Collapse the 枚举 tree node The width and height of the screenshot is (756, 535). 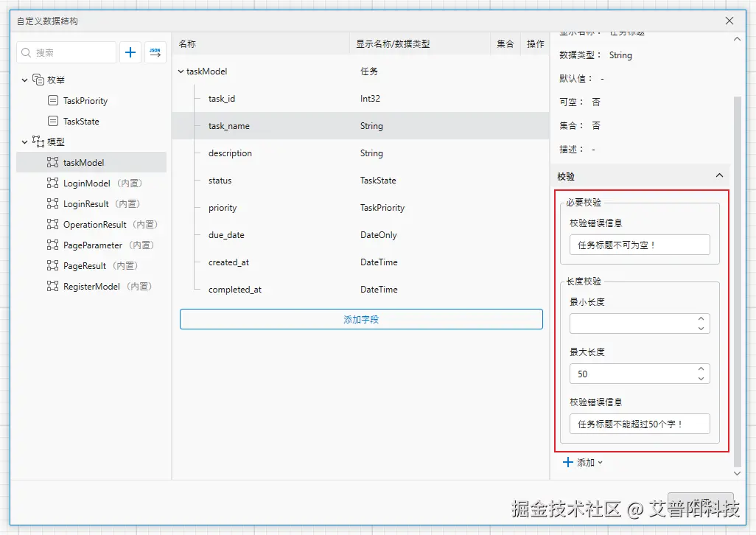[x=24, y=80]
